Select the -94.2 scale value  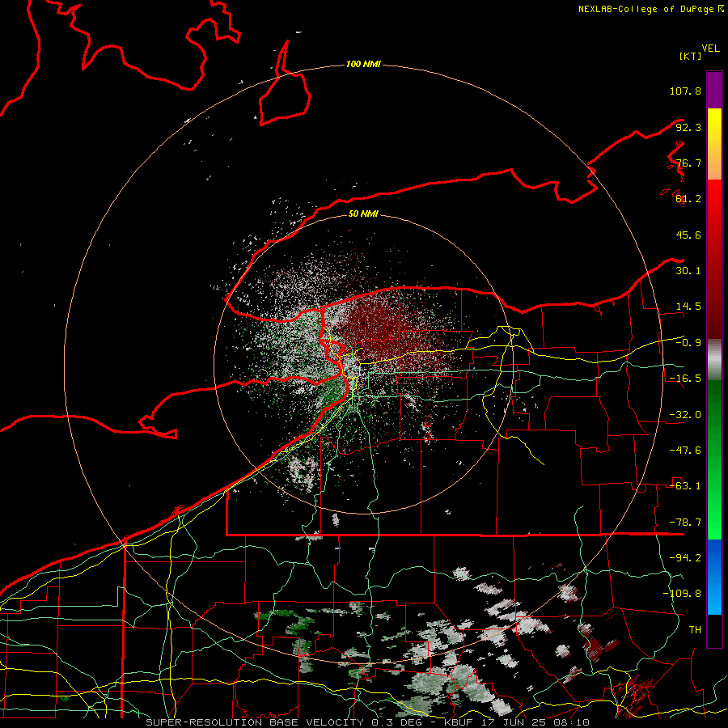point(685,558)
